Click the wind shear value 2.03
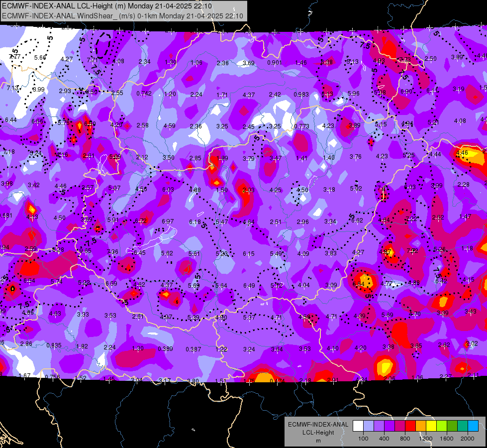 click(248, 190)
